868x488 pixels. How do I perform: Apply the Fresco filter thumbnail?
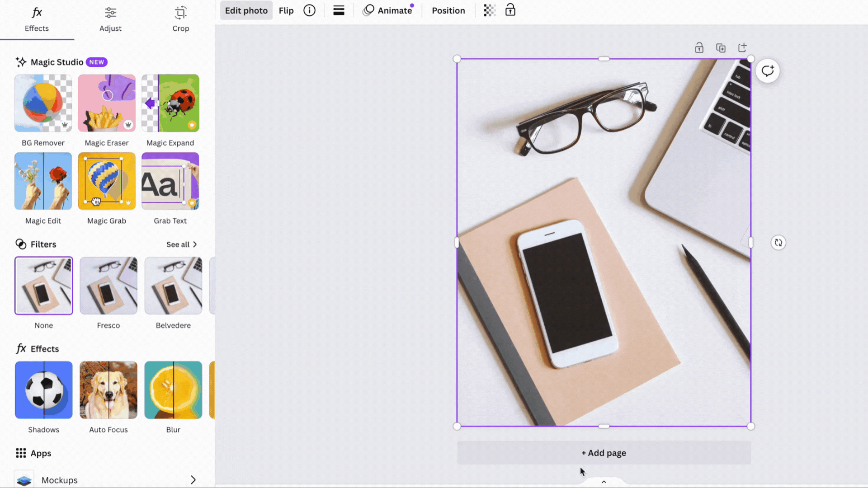coord(108,285)
